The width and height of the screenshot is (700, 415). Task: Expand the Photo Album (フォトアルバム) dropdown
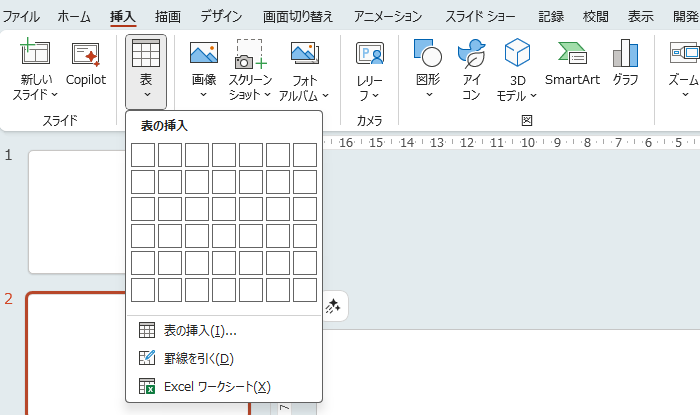coord(326,96)
